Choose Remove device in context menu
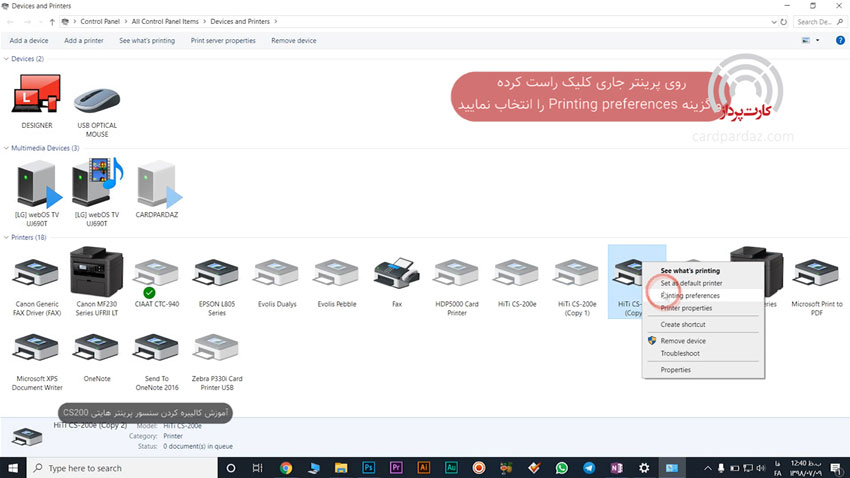 point(703,341)
